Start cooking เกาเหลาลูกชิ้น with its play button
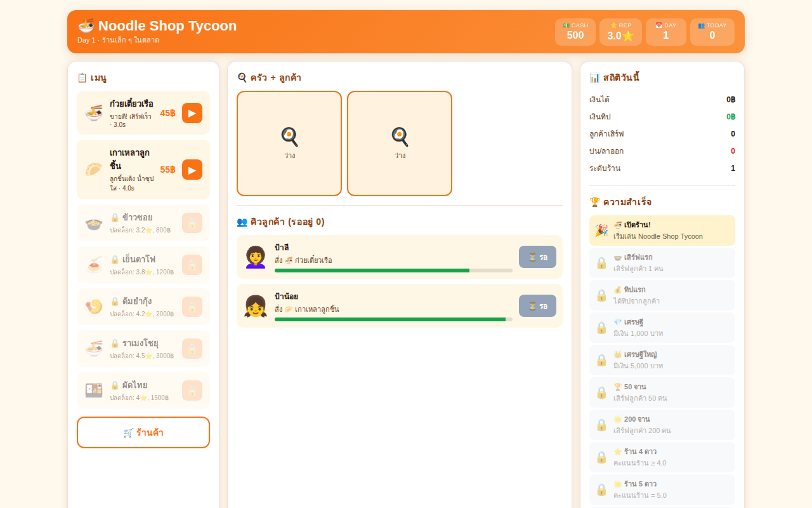The height and width of the screenshot is (508, 812). click(192, 170)
